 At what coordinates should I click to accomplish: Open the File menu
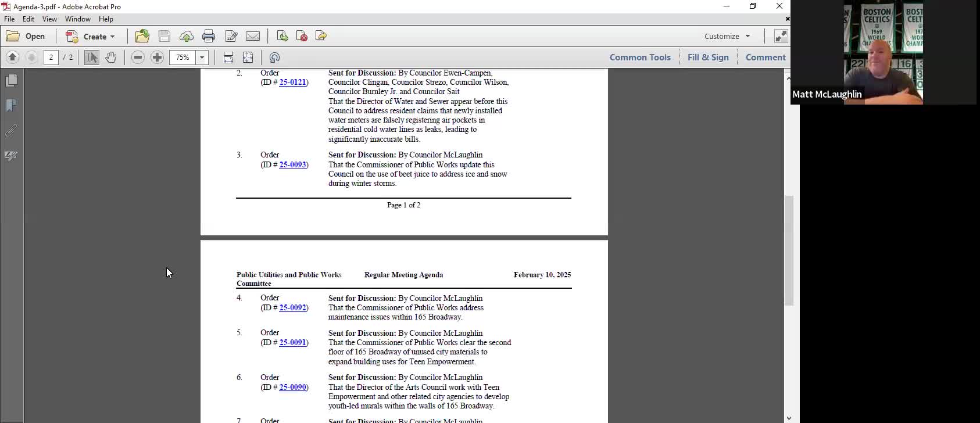pos(9,19)
